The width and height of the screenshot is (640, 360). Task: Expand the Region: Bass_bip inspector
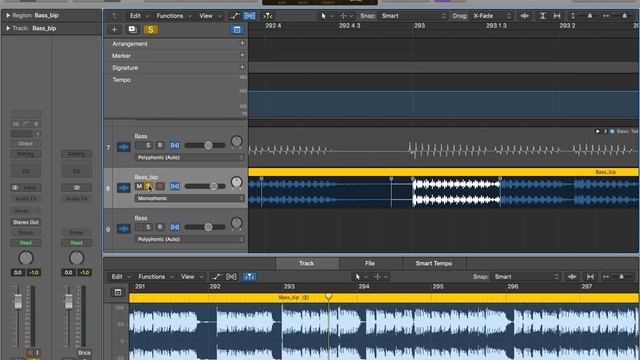point(8,16)
